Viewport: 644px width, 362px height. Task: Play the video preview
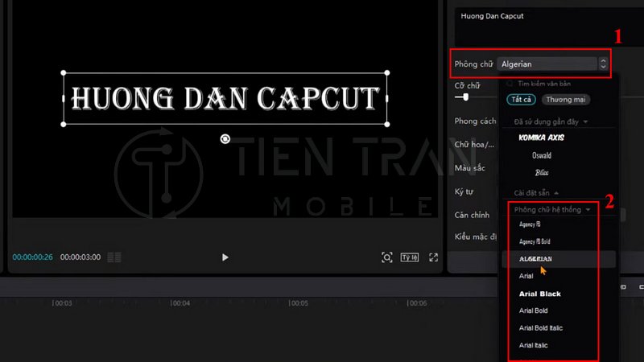225,257
